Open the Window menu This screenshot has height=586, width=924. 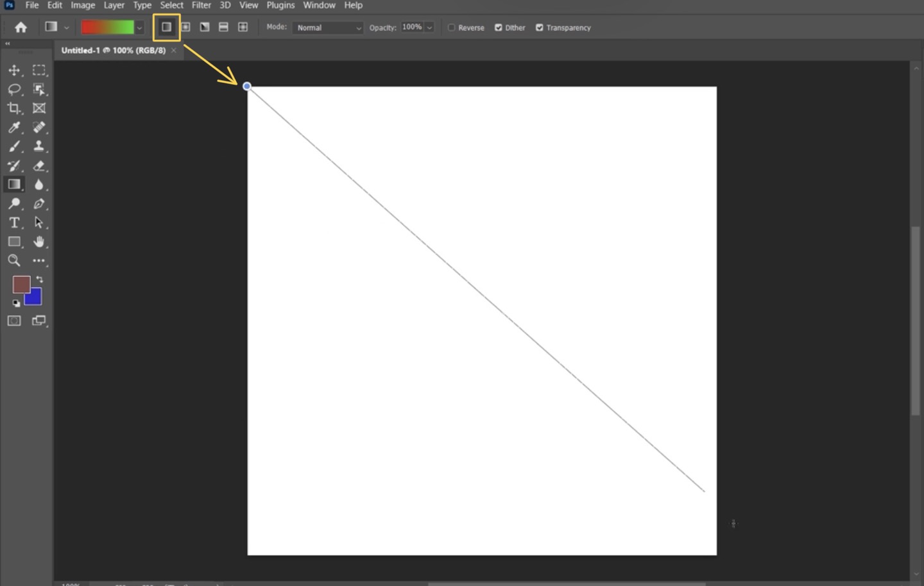(x=319, y=5)
